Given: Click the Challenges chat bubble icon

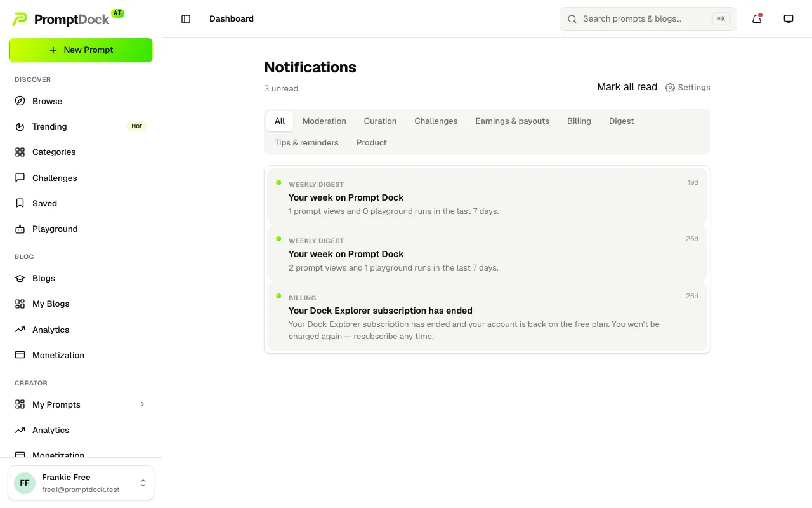Looking at the screenshot, I should [x=20, y=178].
